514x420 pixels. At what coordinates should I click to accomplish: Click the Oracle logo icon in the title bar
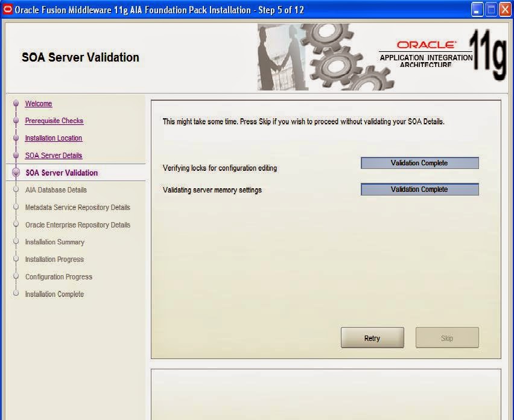7,9
